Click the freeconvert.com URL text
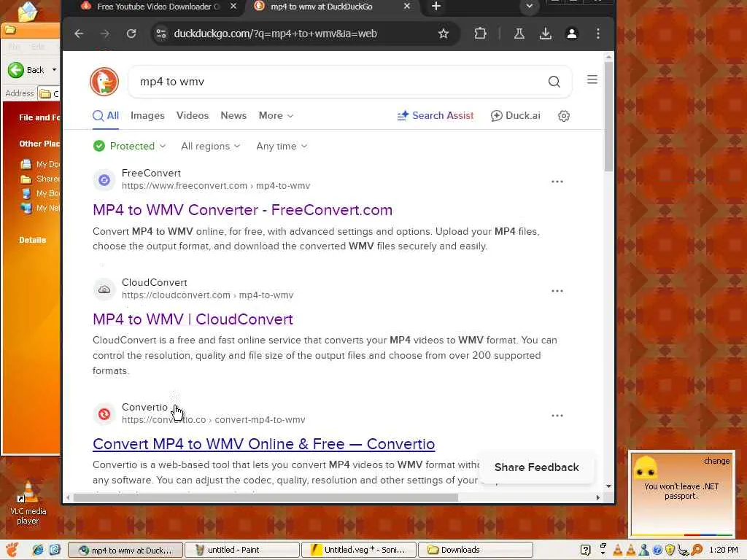This screenshot has height=560, width=747. (216, 186)
